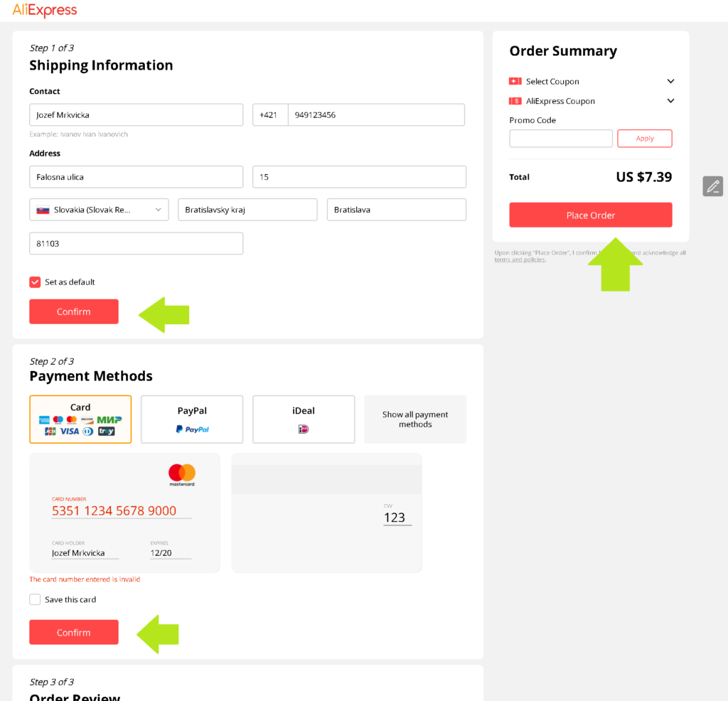Click the Place Order button
Image resolution: width=728 pixels, height=701 pixels.
(591, 215)
